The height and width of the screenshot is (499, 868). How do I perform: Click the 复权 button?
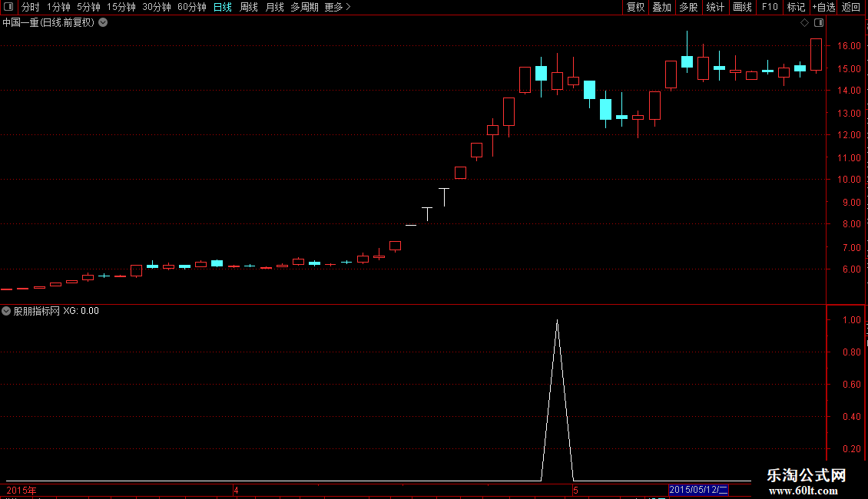[x=635, y=7]
